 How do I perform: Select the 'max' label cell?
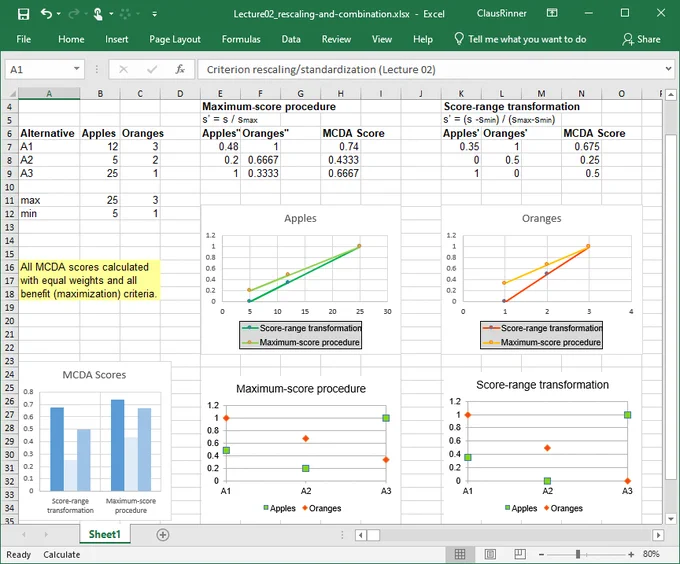[49, 200]
